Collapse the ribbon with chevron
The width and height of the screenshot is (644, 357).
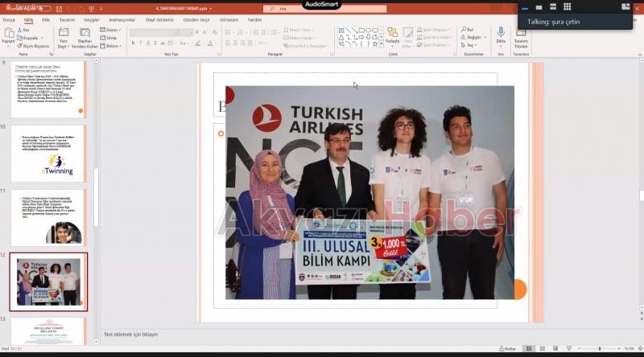(x=640, y=54)
